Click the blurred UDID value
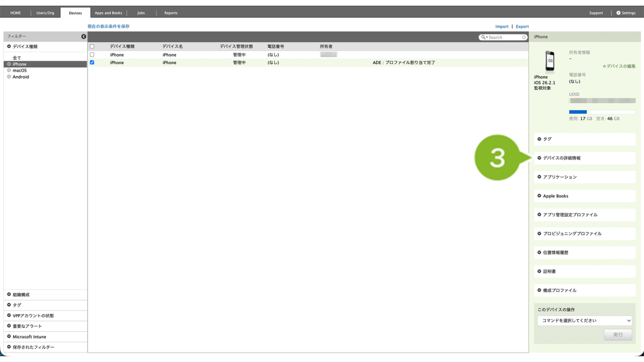Viewport: 644px width, 362px height. 602,101
